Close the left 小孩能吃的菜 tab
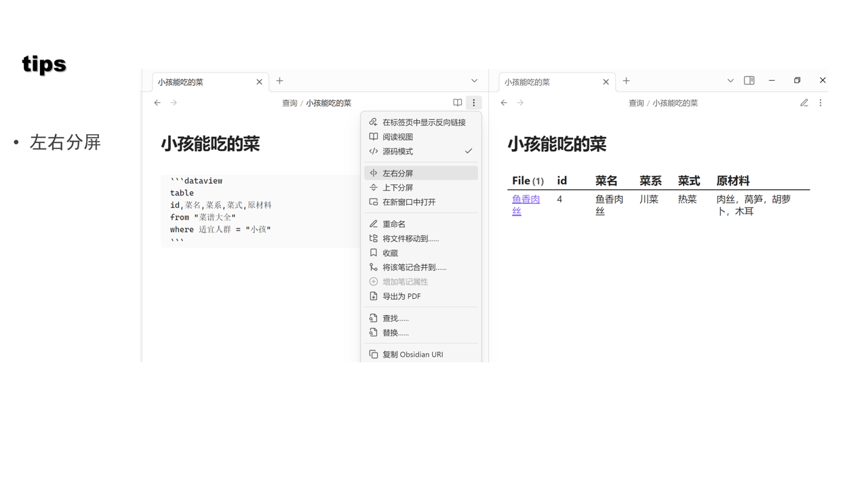Image resolution: width=868 pixels, height=488 pixels. coord(259,82)
